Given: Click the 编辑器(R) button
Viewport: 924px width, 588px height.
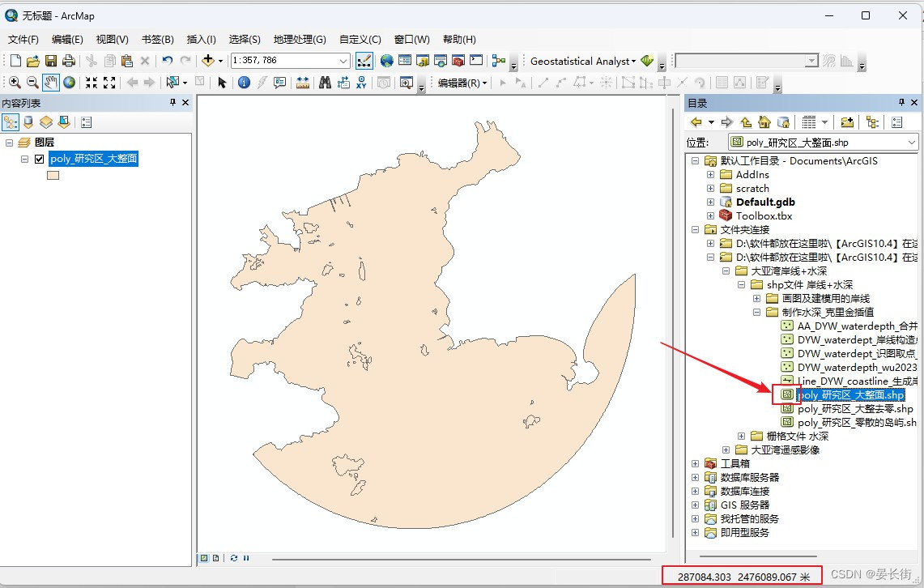Looking at the screenshot, I should tap(462, 83).
